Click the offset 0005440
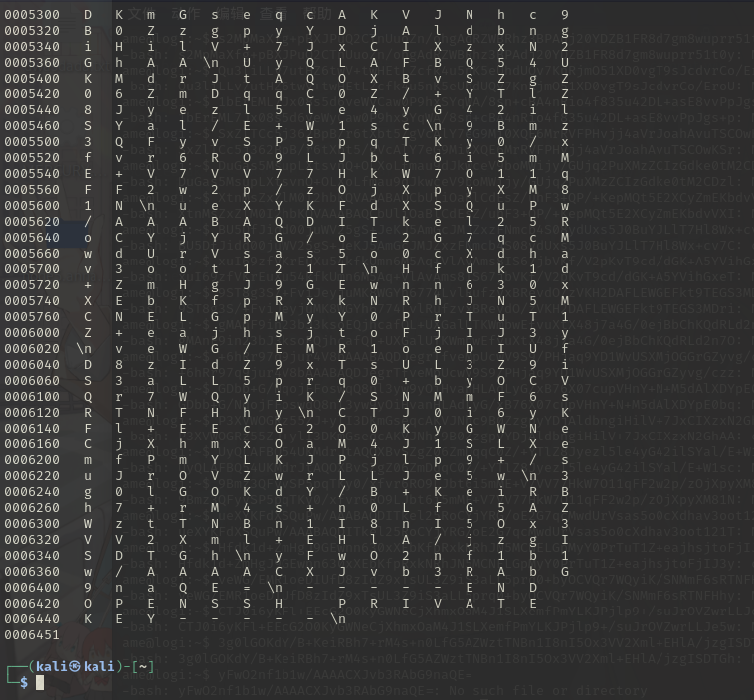 [32, 110]
